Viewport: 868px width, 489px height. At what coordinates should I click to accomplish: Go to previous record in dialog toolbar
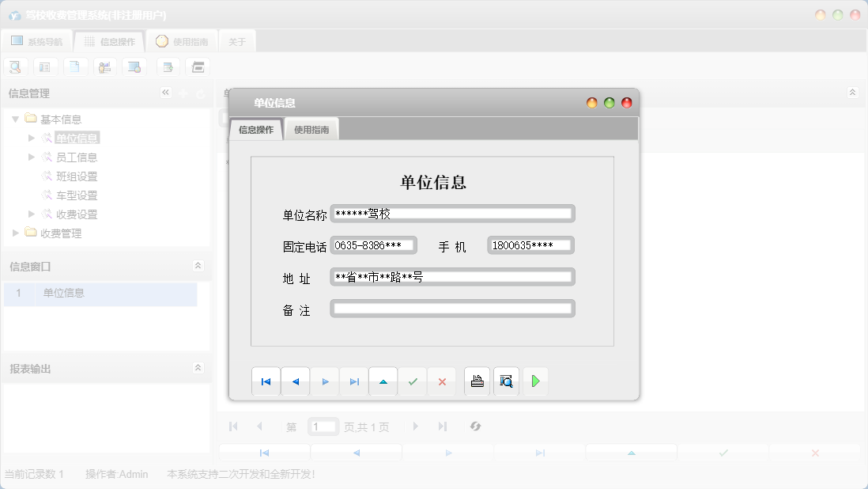(295, 382)
